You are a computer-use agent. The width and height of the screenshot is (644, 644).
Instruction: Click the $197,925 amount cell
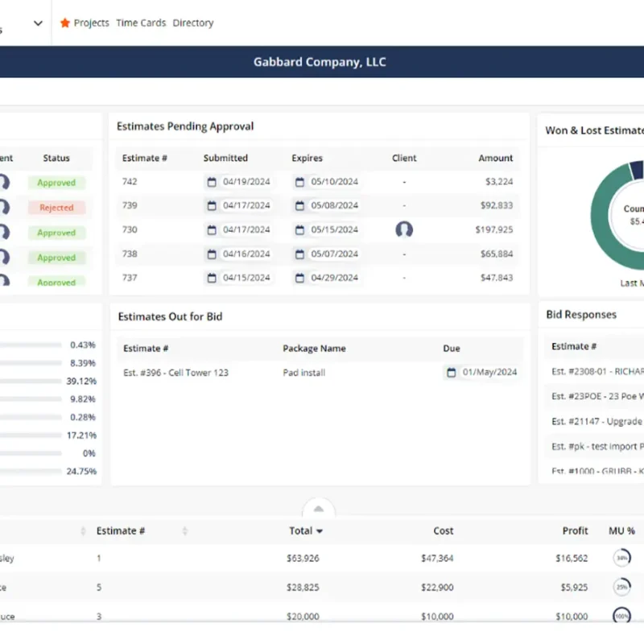[494, 229]
